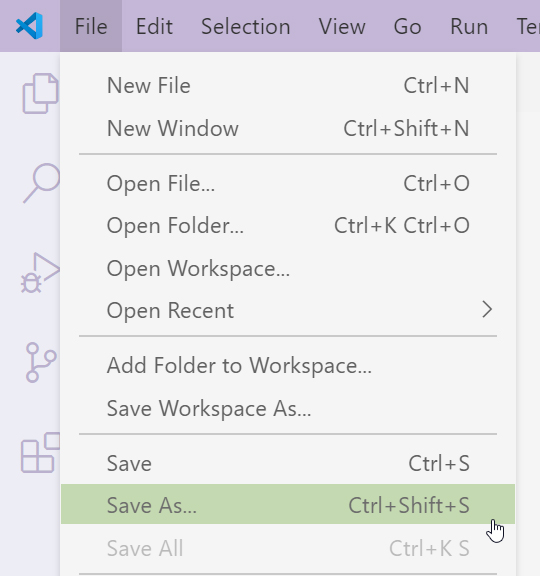540x576 pixels.
Task: Open the Selection menu
Action: point(246,26)
